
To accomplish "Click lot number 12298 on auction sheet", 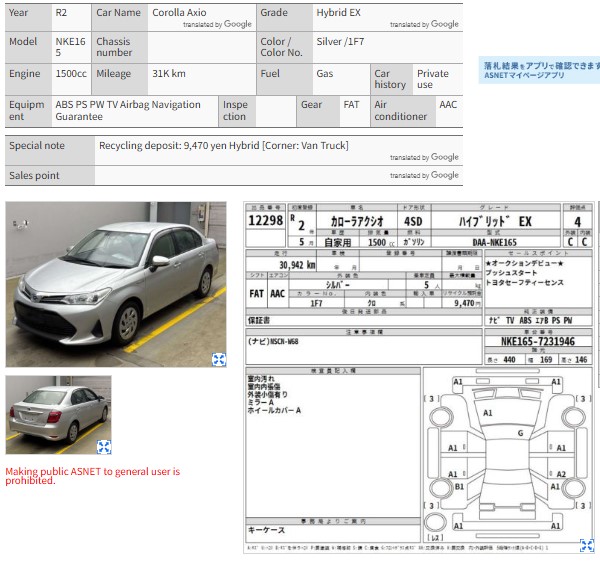I will tap(266, 220).
